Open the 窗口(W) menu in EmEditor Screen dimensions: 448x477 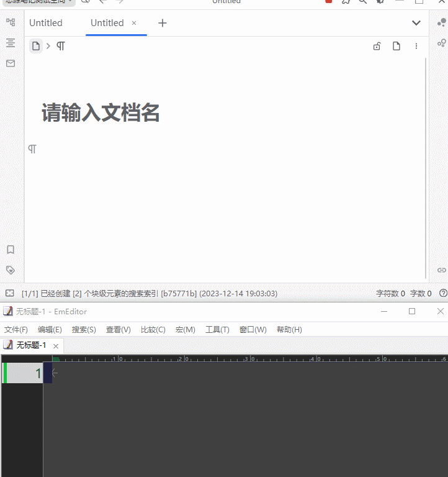[x=253, y=330]
